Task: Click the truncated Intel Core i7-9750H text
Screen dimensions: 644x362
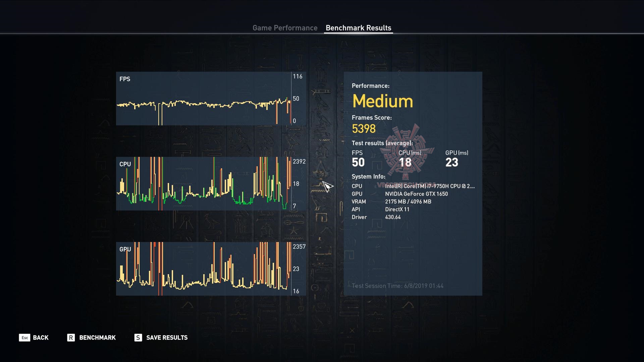Action: 429,186
